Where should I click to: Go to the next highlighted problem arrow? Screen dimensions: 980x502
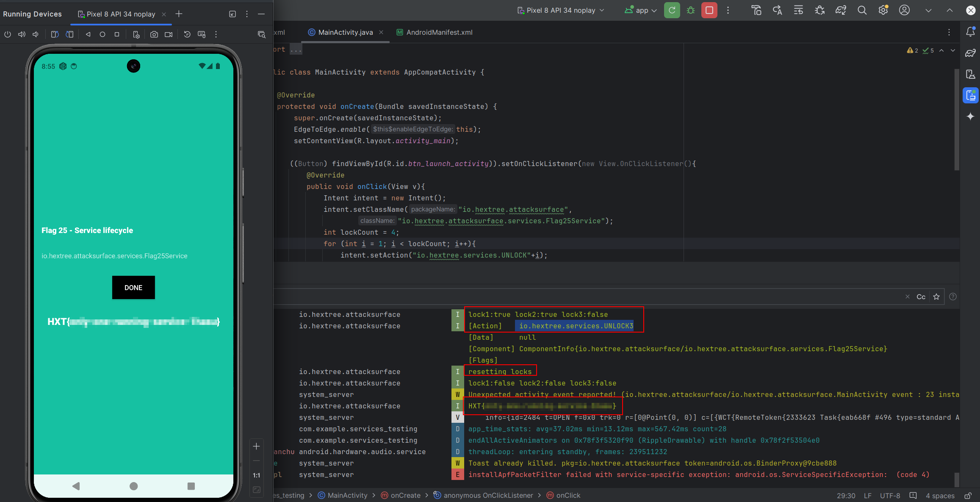coord(953,50)
